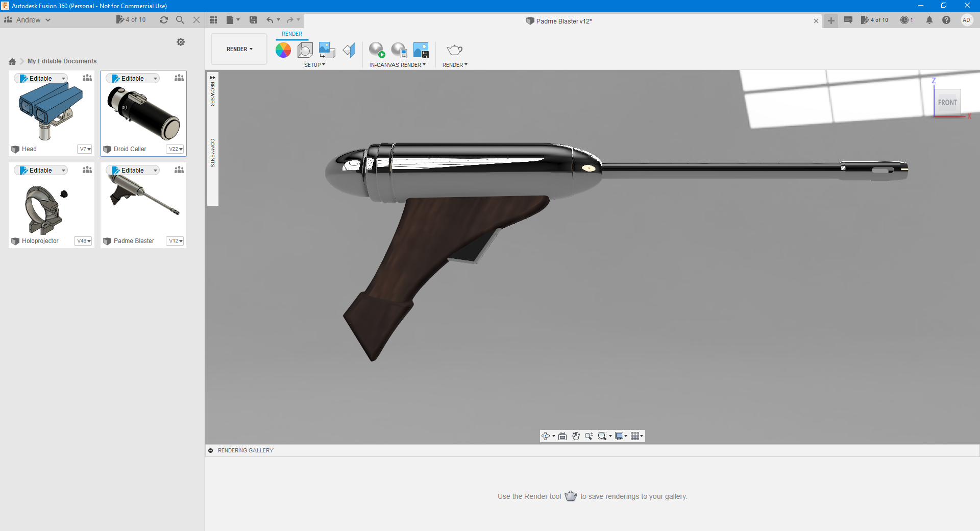980x531 pixels.
Task: Select the Orbit navigation tool
Action: (546, 436)
